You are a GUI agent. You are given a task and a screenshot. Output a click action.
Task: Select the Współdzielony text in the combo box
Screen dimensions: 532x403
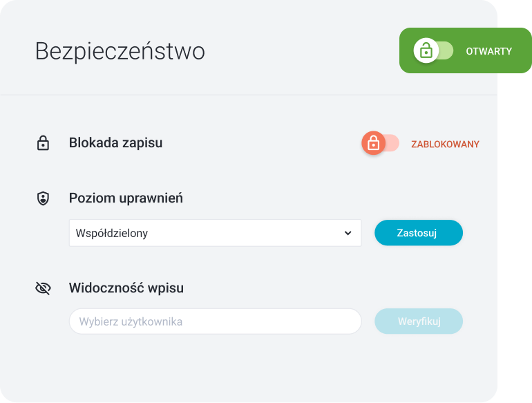112,233
